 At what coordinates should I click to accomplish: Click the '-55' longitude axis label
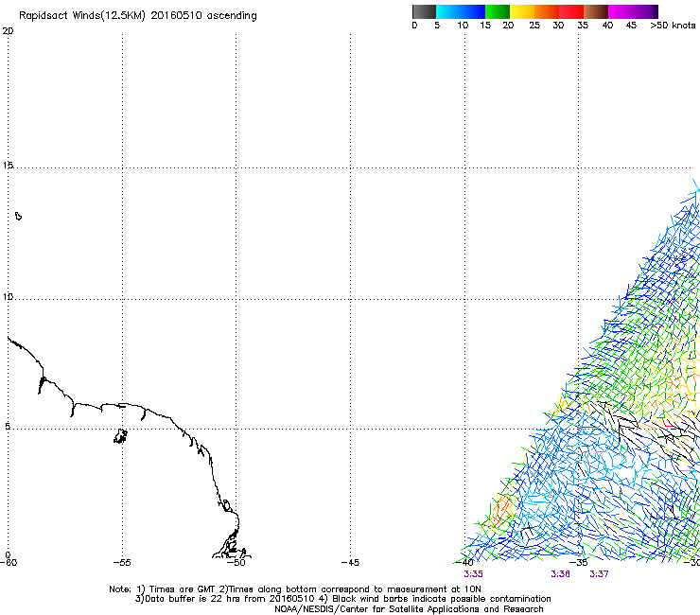[122, 562]
